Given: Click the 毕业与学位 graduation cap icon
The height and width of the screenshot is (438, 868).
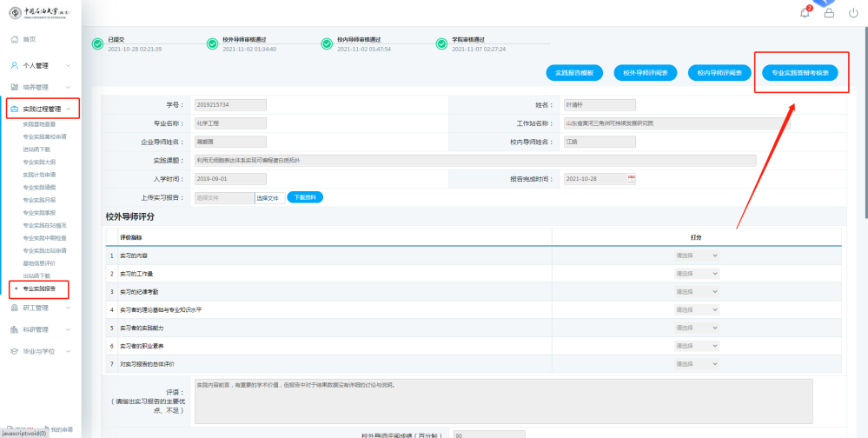Looking at the screenshot, I should click(14, 351).
